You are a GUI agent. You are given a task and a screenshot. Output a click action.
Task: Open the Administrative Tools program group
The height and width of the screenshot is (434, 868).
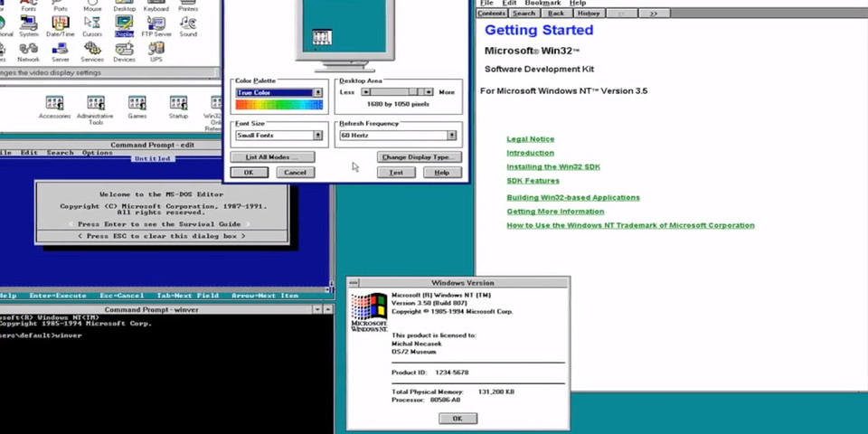tap(95, 109)
